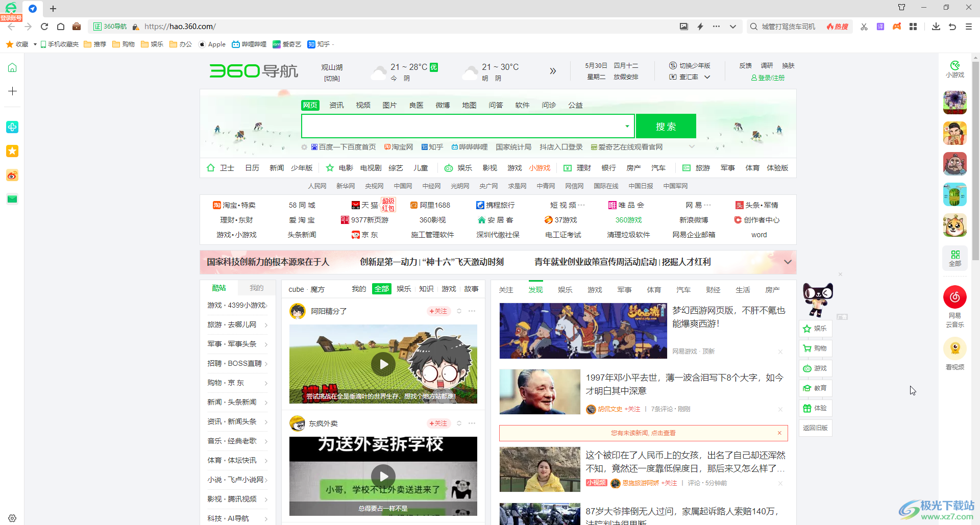Follow 阿阳精分了 with +关注 button

(x=438, y=311)
